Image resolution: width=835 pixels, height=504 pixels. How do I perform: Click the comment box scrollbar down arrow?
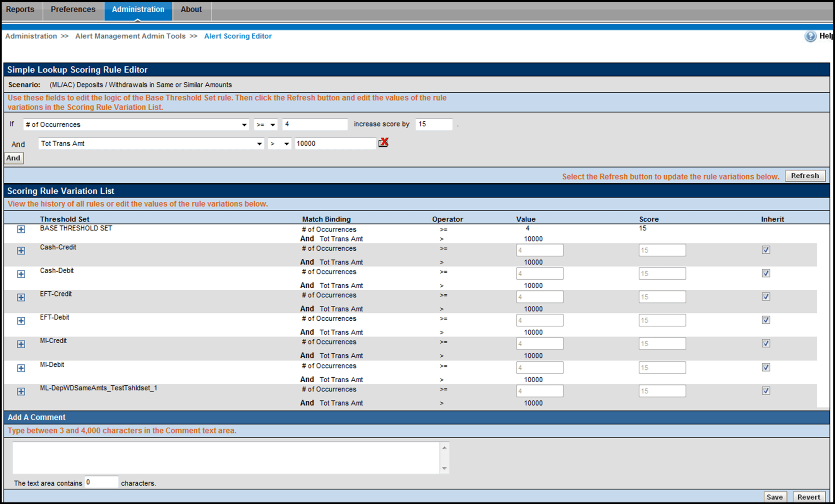[x=444, y=468]
